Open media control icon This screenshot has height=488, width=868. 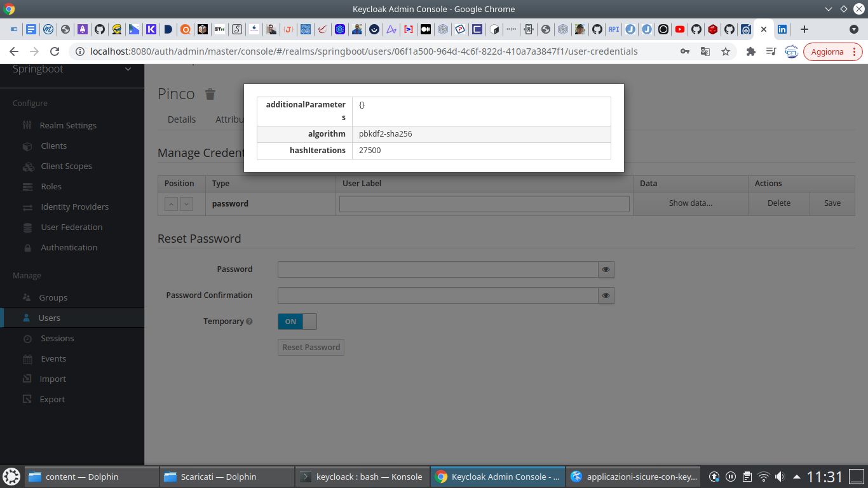click(x=771, y=51)
